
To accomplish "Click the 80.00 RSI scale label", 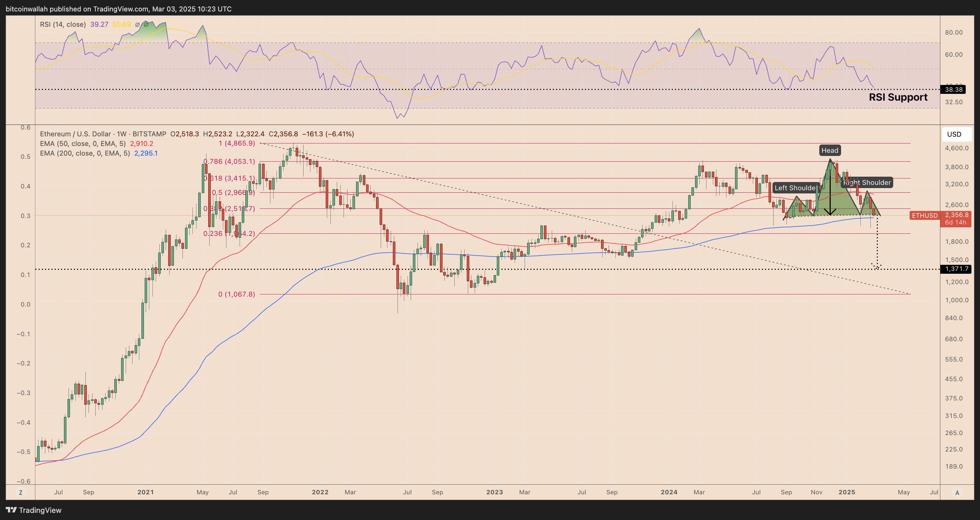I will (954, 32).
